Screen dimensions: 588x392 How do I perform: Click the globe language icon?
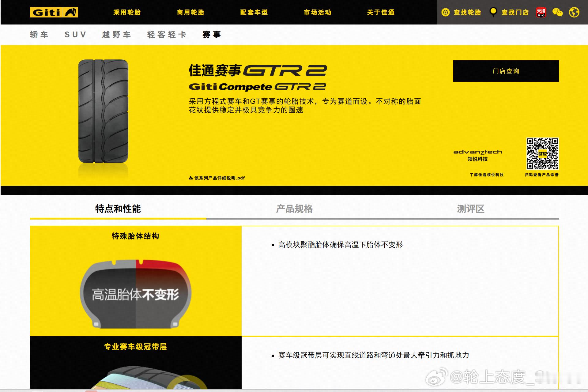(x=574, y=12)
